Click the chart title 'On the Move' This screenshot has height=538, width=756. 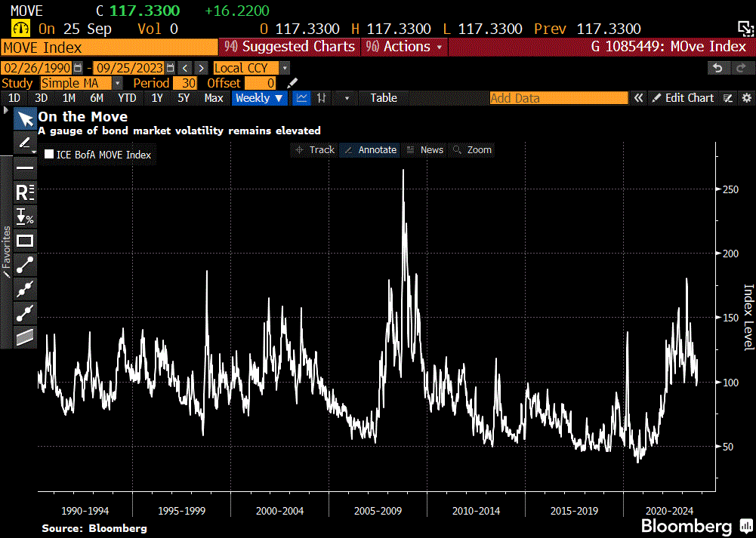click(x=83, y=117)
